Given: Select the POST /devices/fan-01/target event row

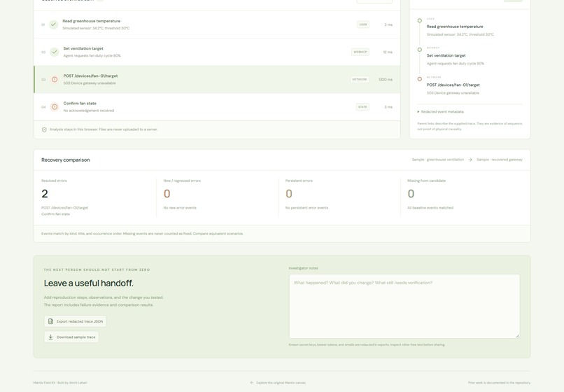Looking at the screenshot, I should tap(217, 79).
